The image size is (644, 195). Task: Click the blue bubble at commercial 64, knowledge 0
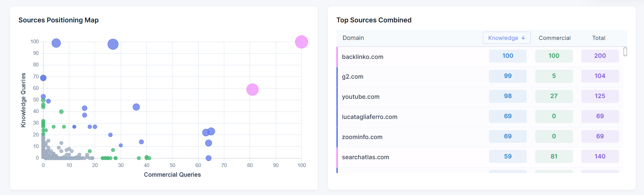(x=209, y=158)
